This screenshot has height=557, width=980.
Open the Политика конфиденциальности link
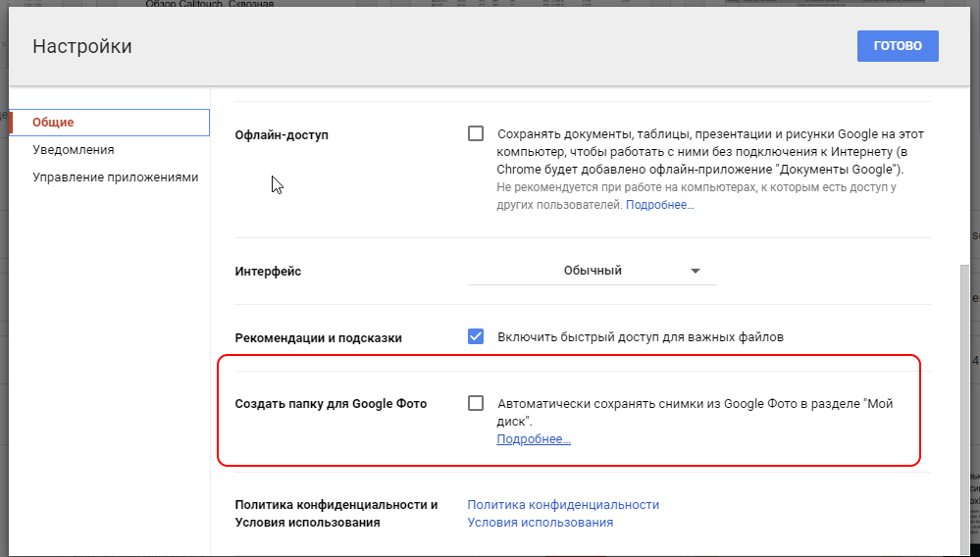point(563,505)
